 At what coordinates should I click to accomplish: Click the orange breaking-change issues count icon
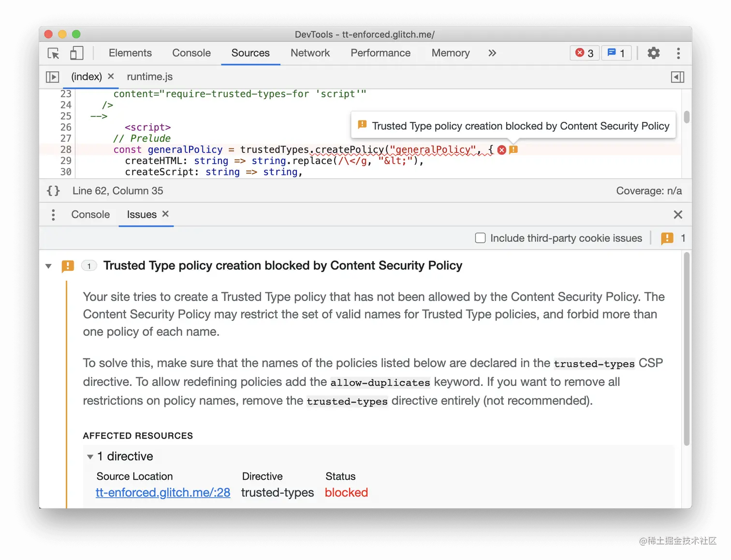[x=667, y=238]
